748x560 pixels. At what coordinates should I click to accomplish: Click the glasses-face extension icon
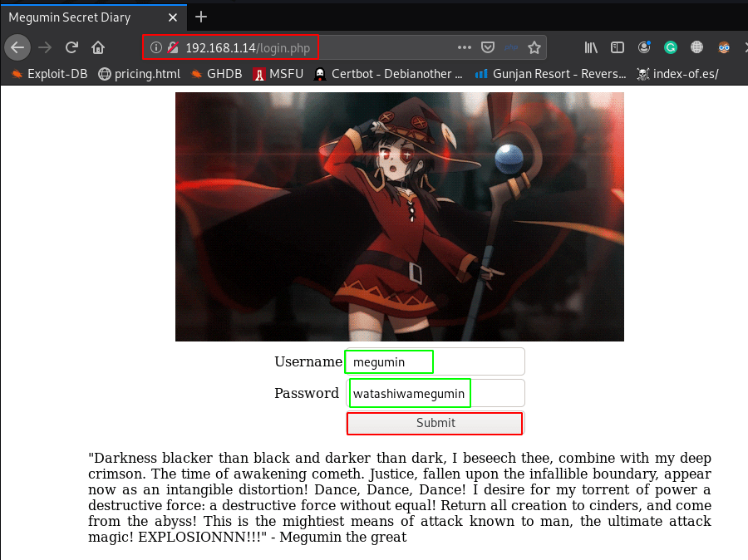[724, 47]
